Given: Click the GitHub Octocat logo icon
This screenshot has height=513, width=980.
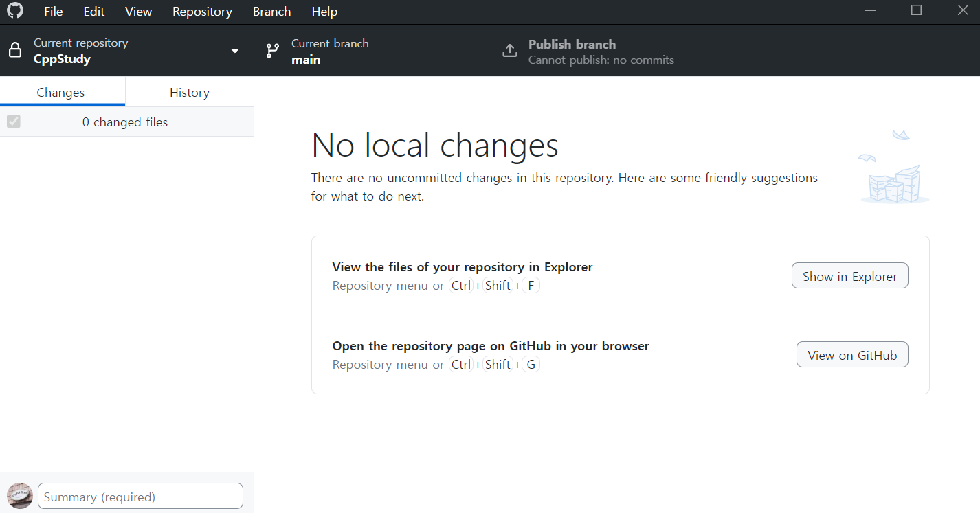Looking at the screenshot, I should (15, 11).
